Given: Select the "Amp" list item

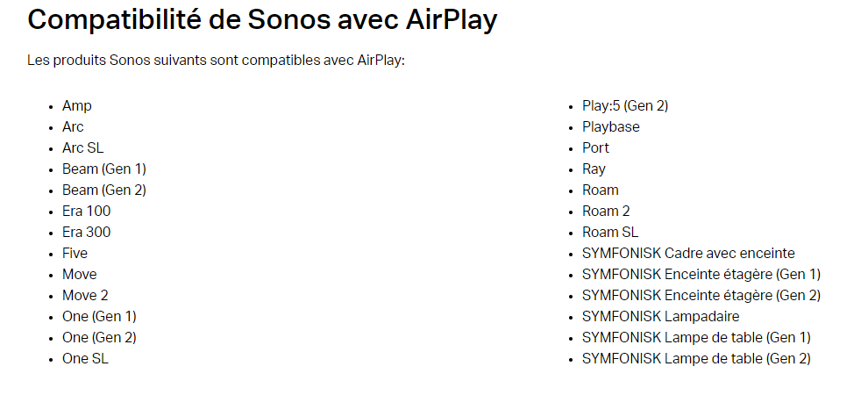Looking at the screenshot, I should click(77, 106).
